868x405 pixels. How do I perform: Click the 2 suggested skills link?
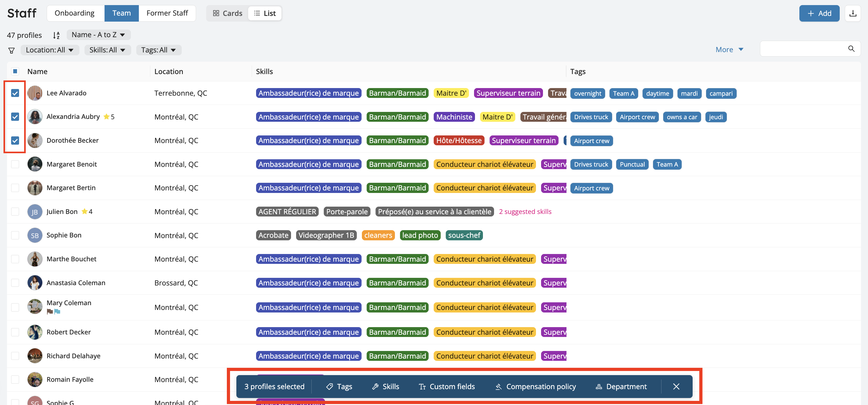pos(525,211)
